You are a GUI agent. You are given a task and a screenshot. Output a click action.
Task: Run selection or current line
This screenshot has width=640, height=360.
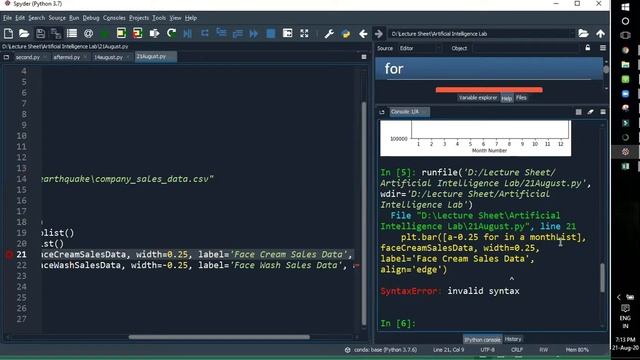click(154, 33)
